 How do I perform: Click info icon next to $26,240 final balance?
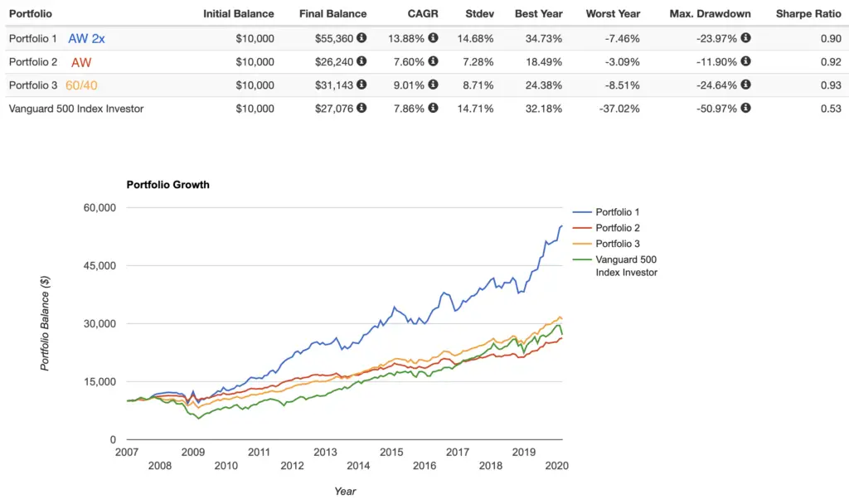pos(361,61)
